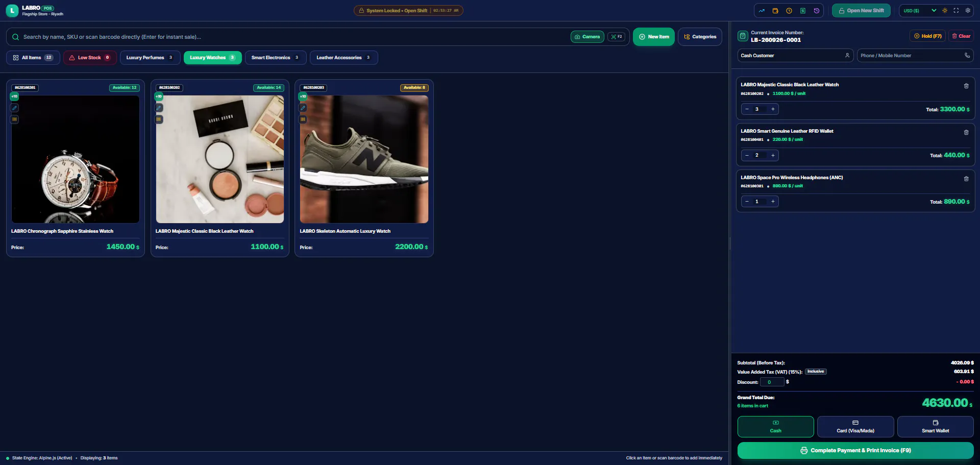Click System Locked Open Shift status badge
This screenshot has height=465, width=980.
(x=408, y=10)
